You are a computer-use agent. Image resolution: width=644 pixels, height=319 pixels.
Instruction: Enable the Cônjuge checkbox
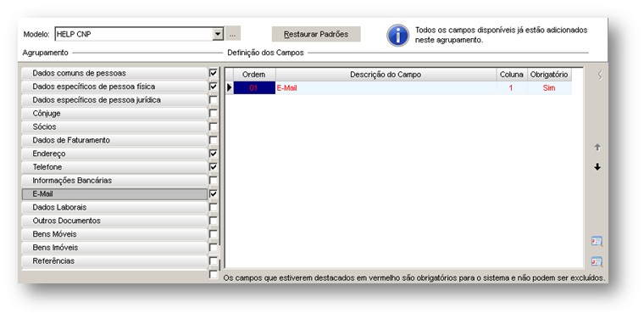[214, 114]
